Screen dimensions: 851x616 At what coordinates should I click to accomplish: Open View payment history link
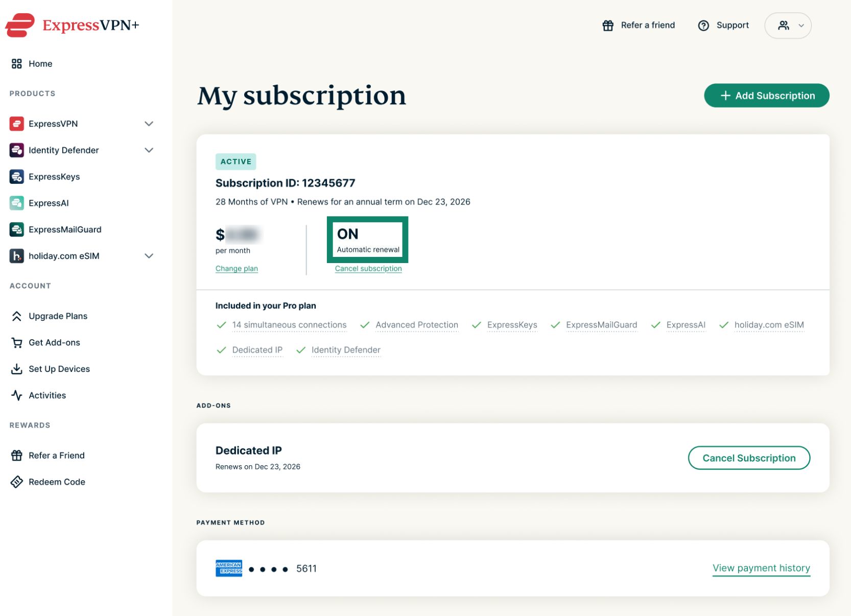coord(761,568)
